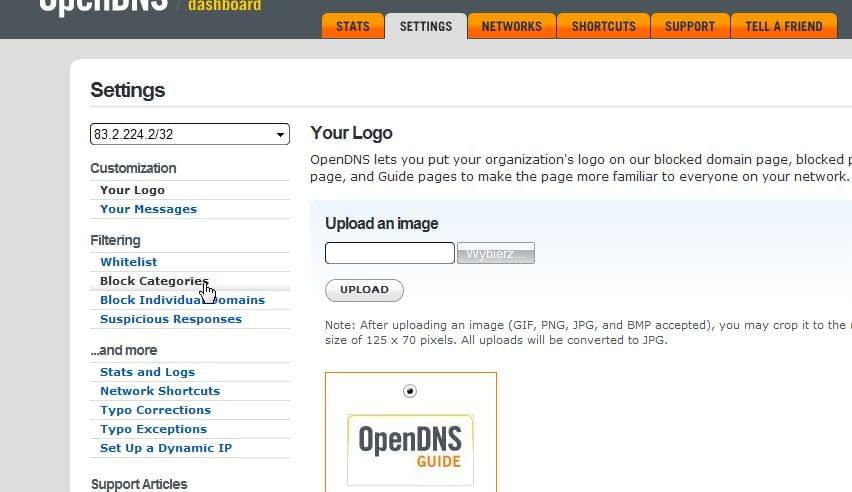Image resolution: width=852 pixels, height=492 pixels.
Task: Open Block Individual Domains page
Action: [182, 300]
